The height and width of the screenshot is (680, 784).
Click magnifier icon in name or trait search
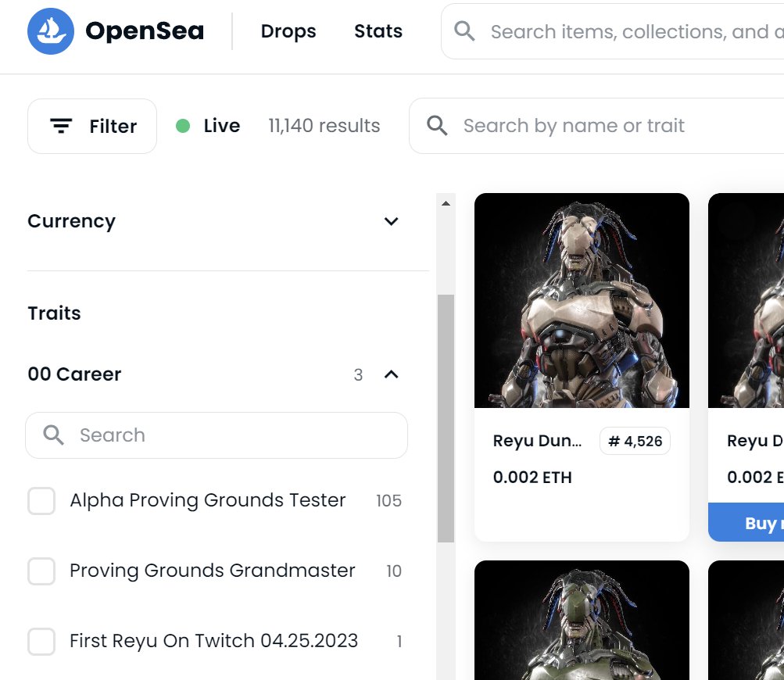pyautogui.click(x=437, y=126)
